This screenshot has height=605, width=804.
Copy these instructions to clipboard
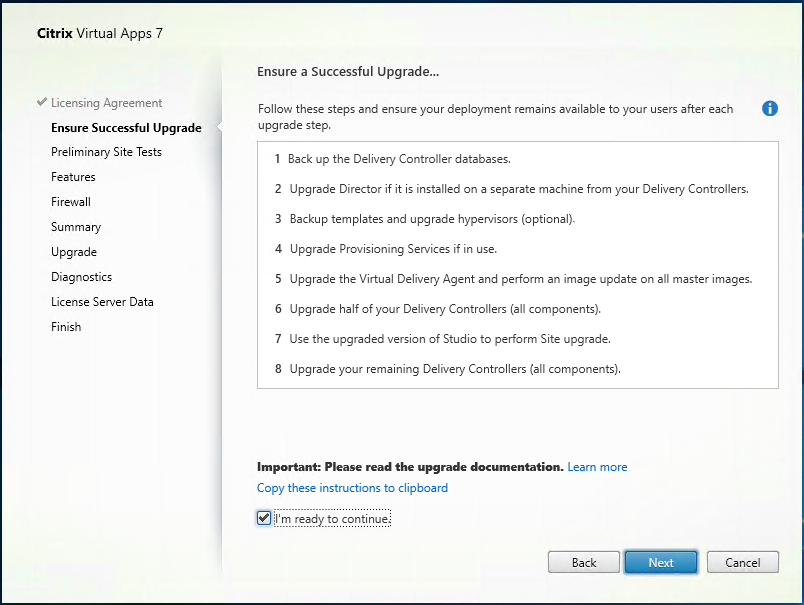tap(352, 488)
